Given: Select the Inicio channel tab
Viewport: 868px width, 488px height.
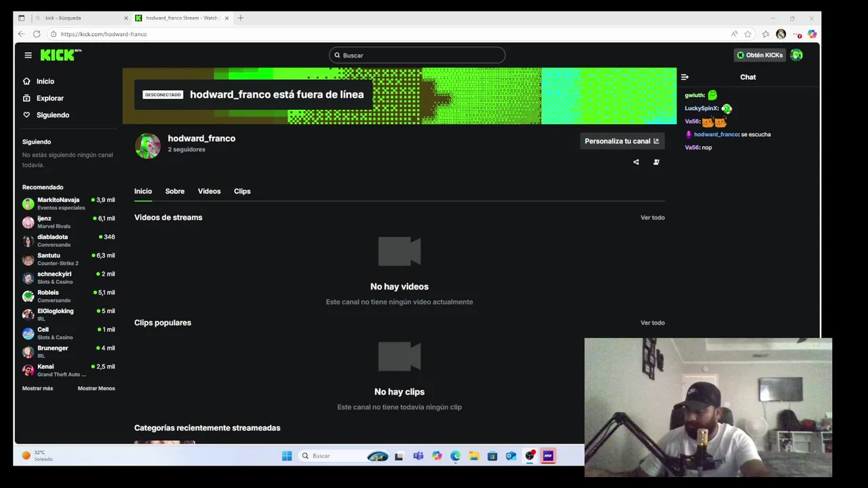Looking at the screenshot, I should (143, 191).
